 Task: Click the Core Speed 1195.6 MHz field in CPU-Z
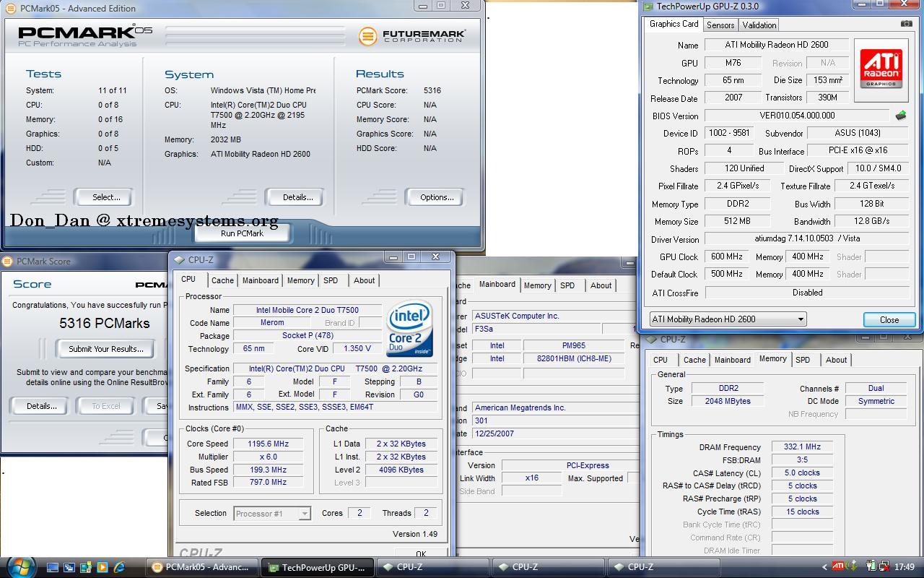pyautogui.click(x=268, y=444)
